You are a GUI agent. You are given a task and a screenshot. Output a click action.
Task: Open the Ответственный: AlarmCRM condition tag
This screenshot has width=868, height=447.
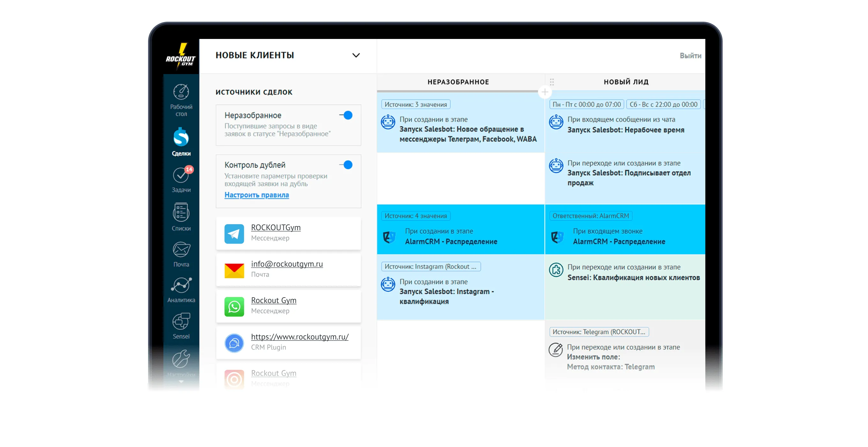coord(590,216)
